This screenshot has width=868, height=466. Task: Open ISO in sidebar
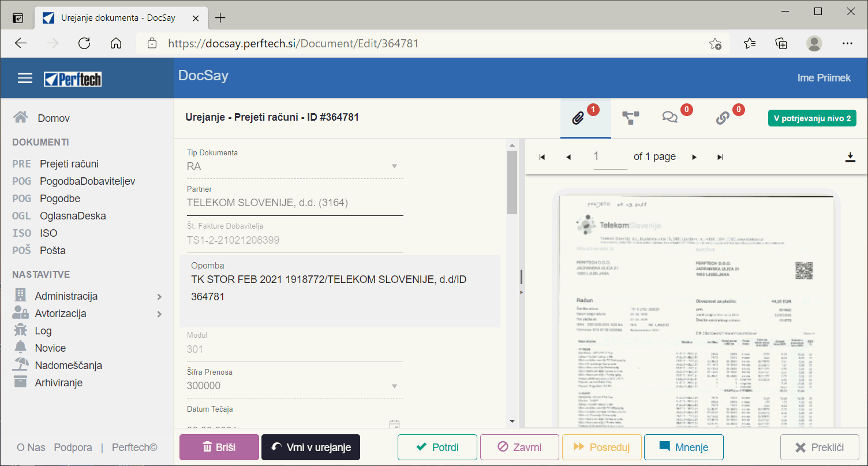click(x=48, y=233)
